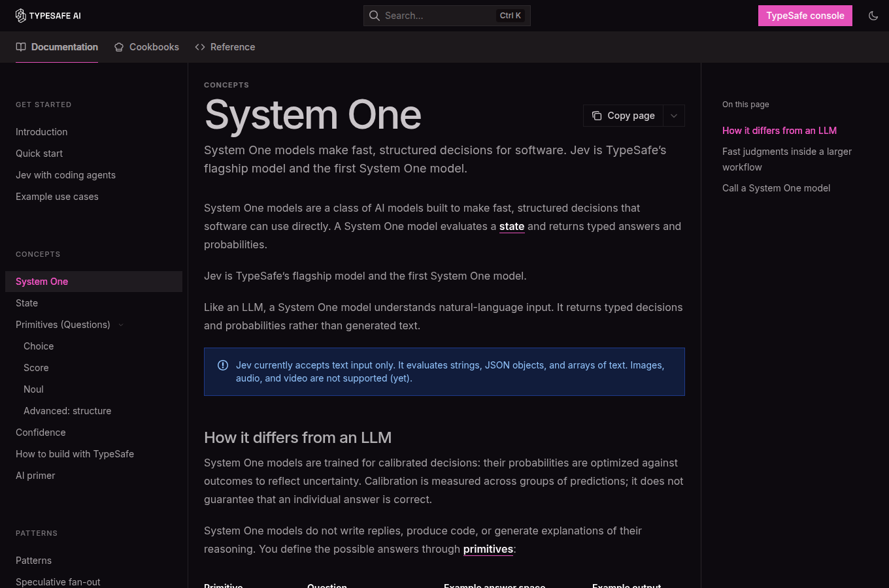The width and height of the screenshot is (889, 588).
Task: Click the CONCEPTS breadcrumb above the title
Action: 226,85
